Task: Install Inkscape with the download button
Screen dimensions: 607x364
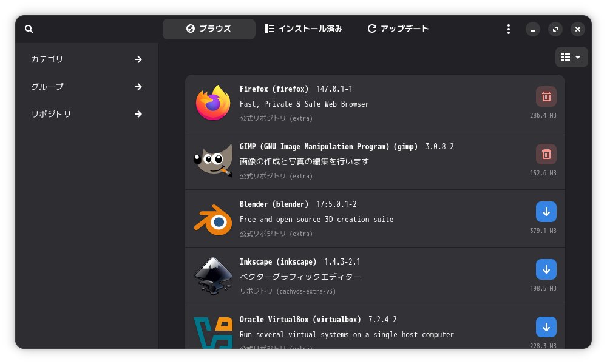Action: (x=546, y=269)
